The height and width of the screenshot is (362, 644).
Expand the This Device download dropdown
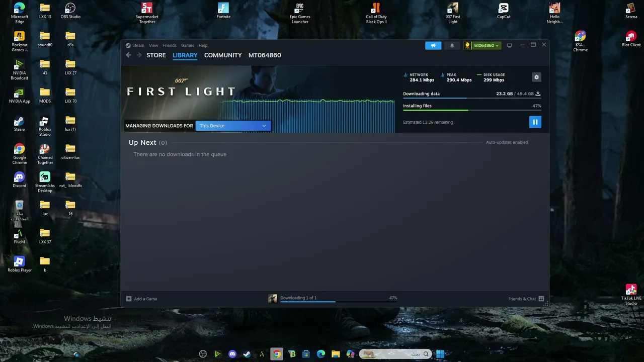point(233,126)
